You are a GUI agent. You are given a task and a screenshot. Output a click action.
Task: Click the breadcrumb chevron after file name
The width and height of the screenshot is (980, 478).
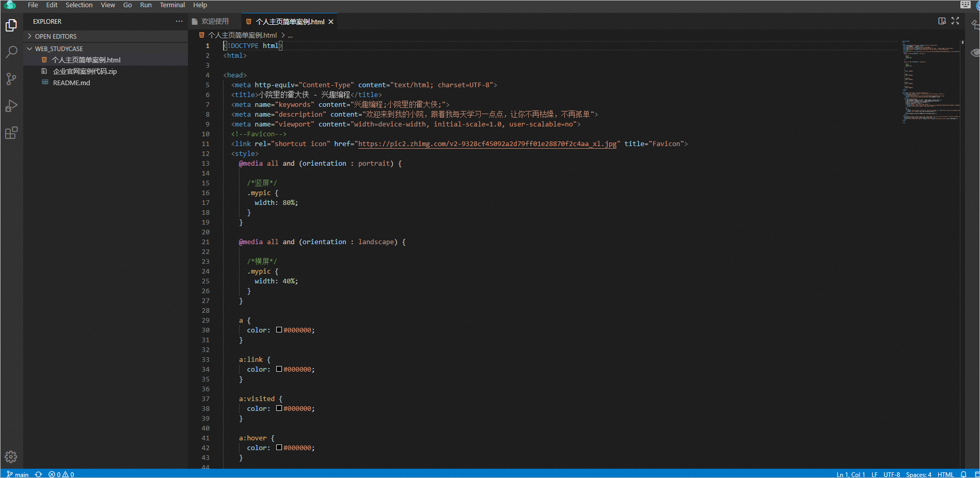tap(283, 35)
